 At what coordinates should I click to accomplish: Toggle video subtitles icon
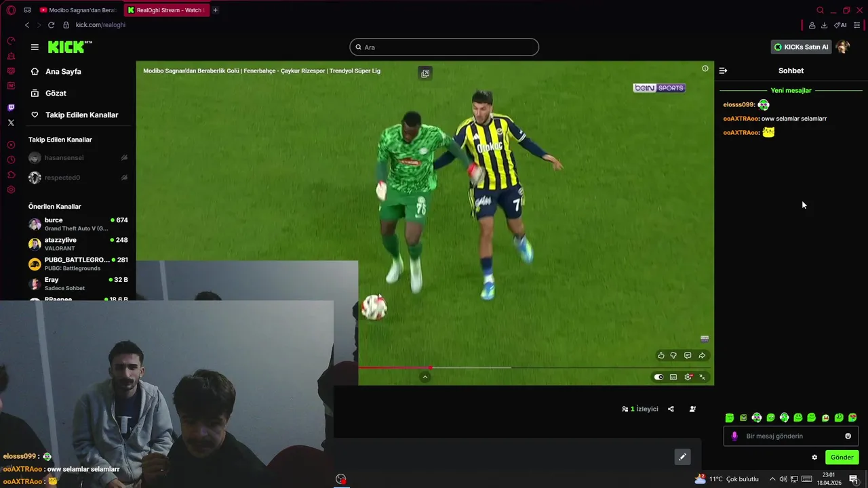[x=673, y=377]
